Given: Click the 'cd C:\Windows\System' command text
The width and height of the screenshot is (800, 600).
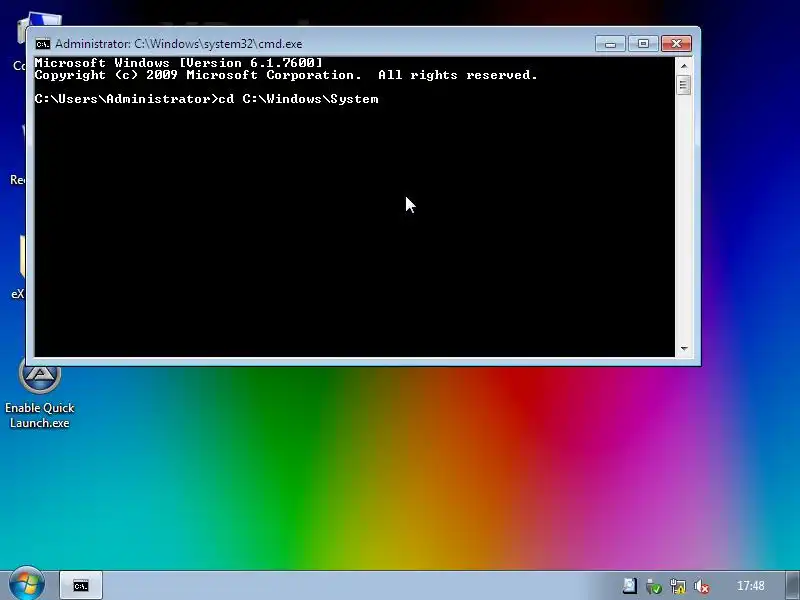Looking at the screenshot, I should point(298,99).
